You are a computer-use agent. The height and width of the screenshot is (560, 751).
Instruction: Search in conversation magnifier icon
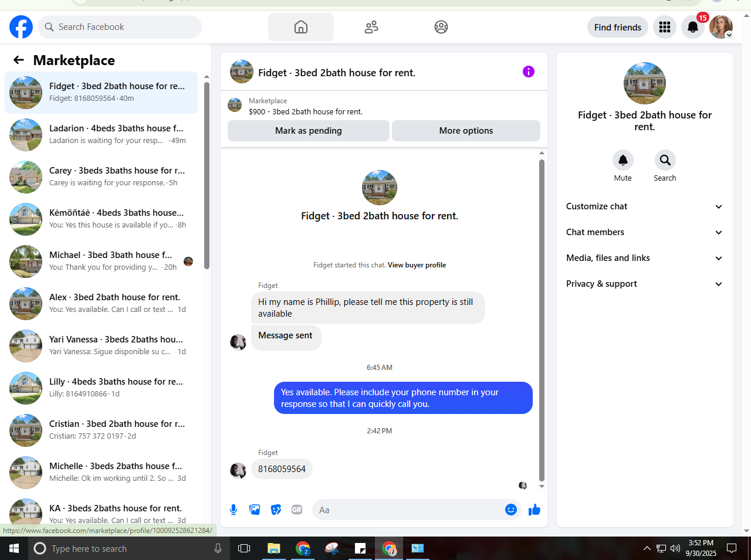[665, 160]
